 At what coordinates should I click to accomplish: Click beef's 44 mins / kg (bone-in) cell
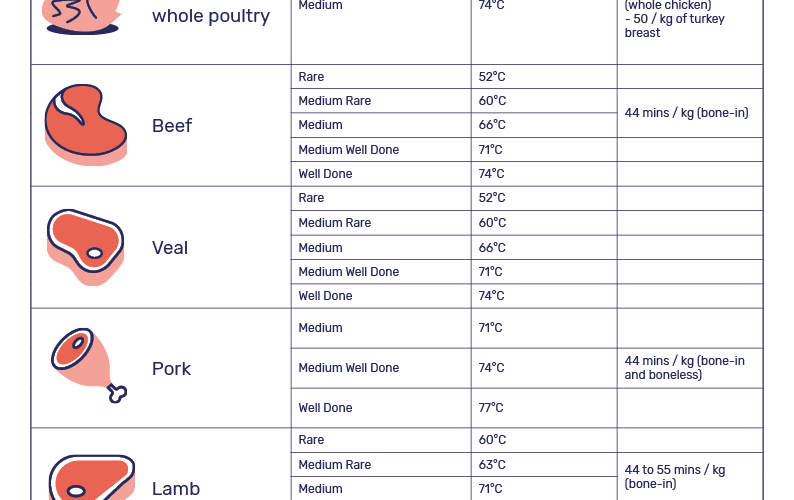(x=686, y=113)
